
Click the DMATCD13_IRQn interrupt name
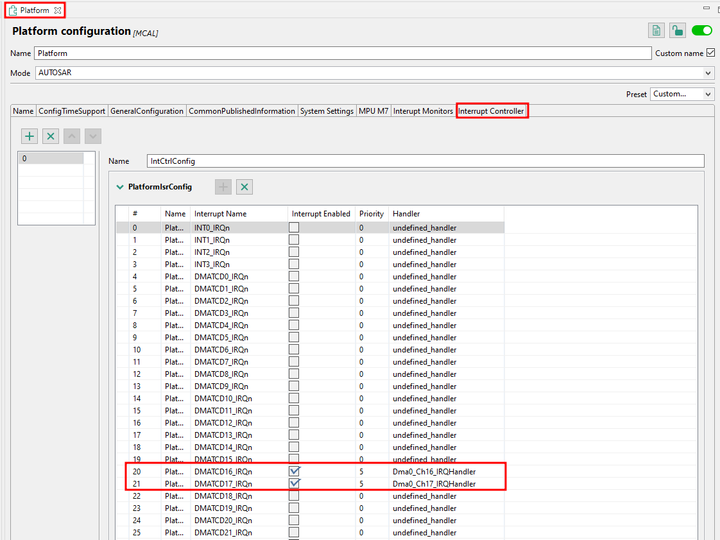pyautogui.click(x=223, y=435)
